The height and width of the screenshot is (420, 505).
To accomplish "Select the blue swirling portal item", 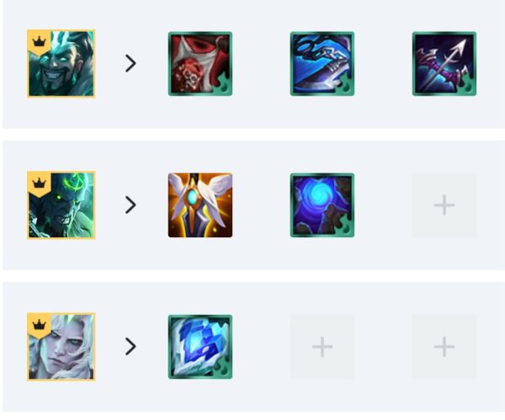I will coord(322,205).
